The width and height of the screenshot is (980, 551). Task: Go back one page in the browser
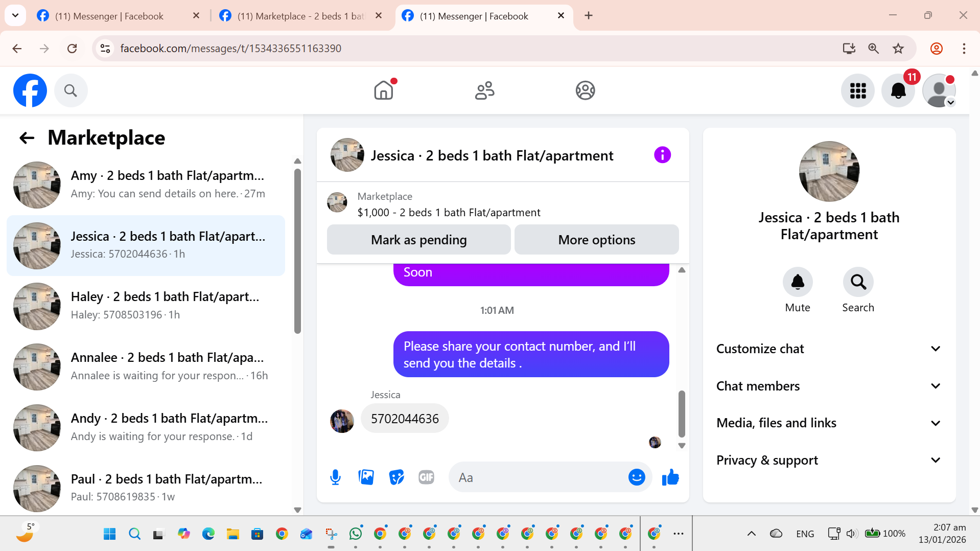(17, 49)
